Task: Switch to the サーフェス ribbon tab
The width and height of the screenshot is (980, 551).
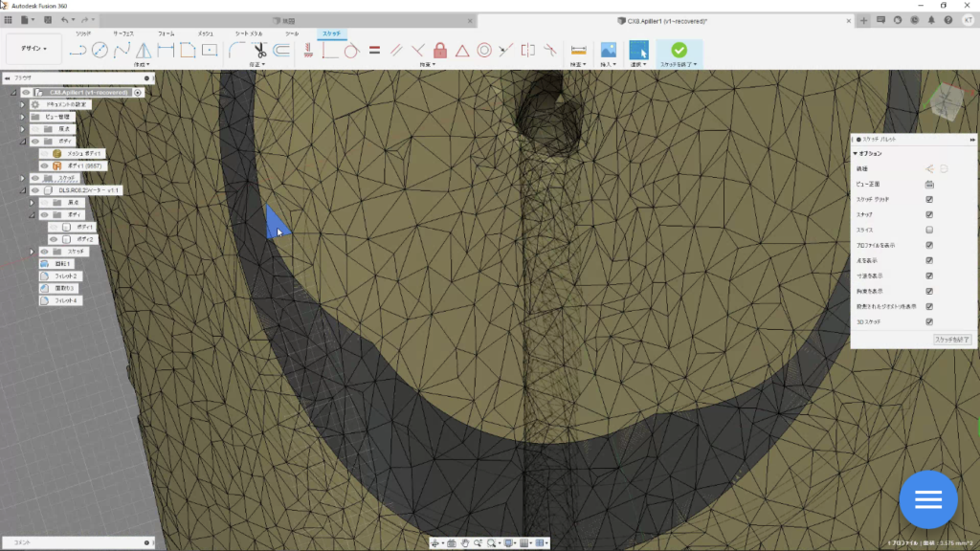Action: pyautogui.click(x=124, y=33)
